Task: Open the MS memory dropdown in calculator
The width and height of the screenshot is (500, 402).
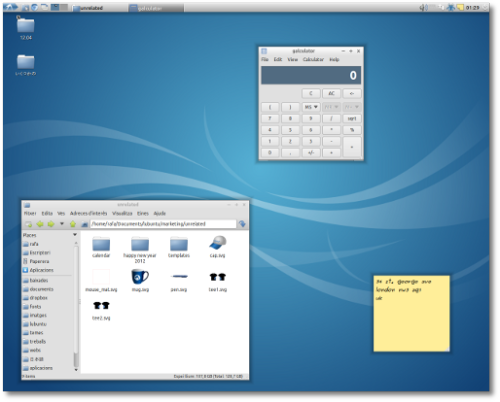Action: click(x=311, y=107)
